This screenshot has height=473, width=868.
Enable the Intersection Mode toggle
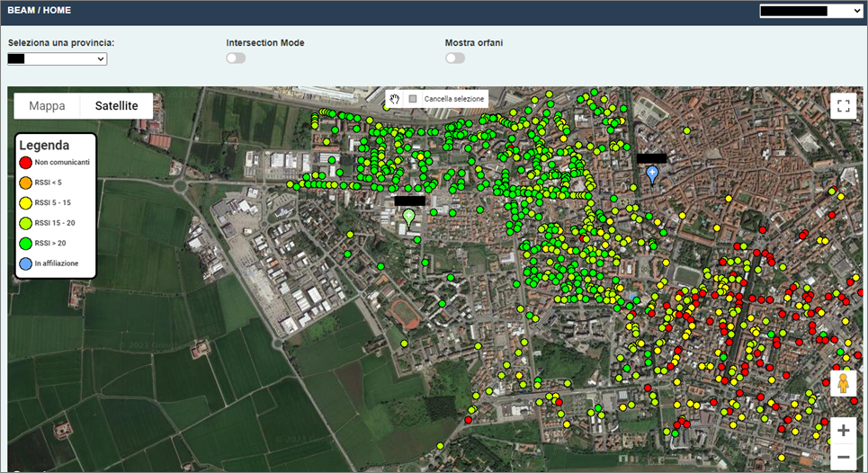coord(236,58)
